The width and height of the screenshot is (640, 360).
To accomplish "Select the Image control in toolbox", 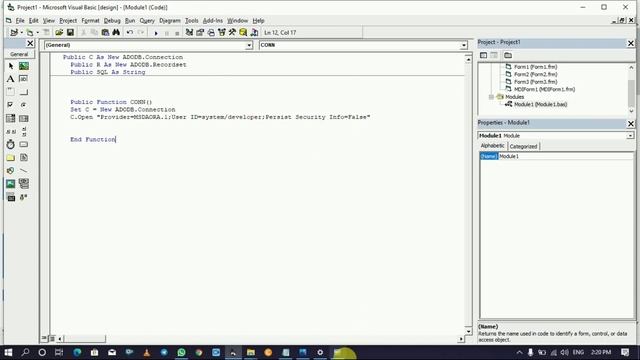I will click(11, 184).
